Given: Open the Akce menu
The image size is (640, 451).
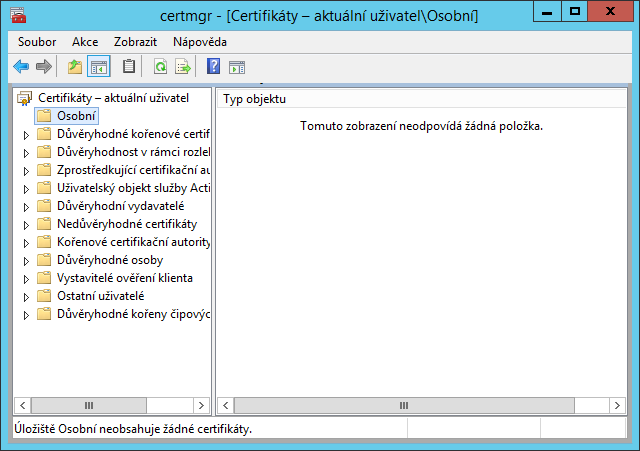Looking at the screenshot, I should [85, 42].
